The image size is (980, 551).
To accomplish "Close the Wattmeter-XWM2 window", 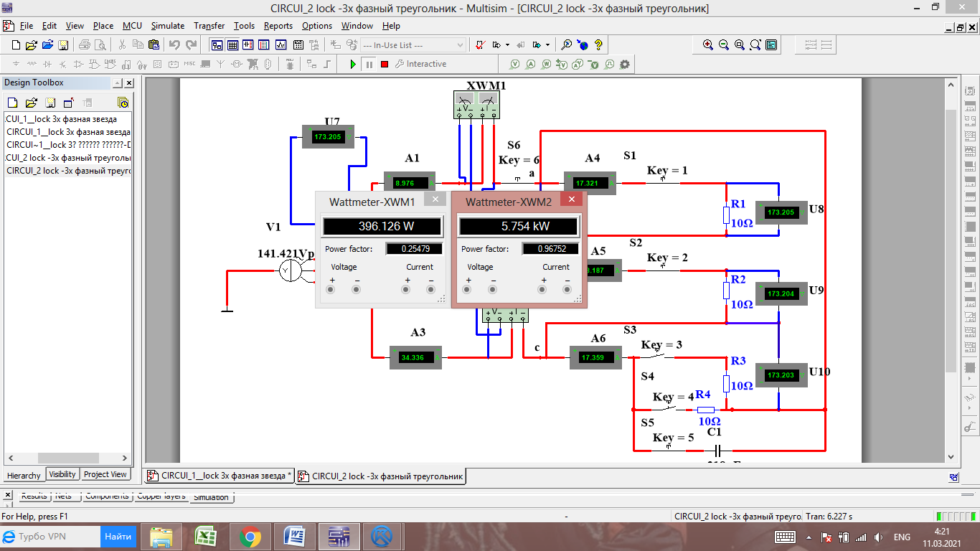I will pos(572,199).
